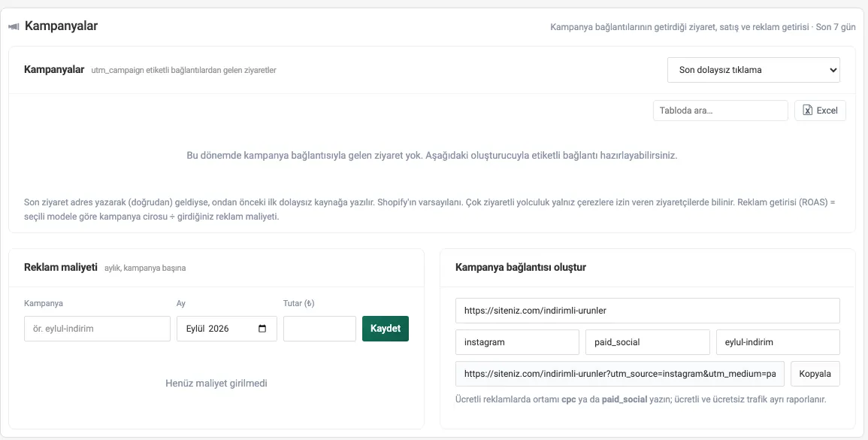Click the 'Henüz maliyet girilmedi' text
Viewport: 868px width, 440px height.
point(216,383)
